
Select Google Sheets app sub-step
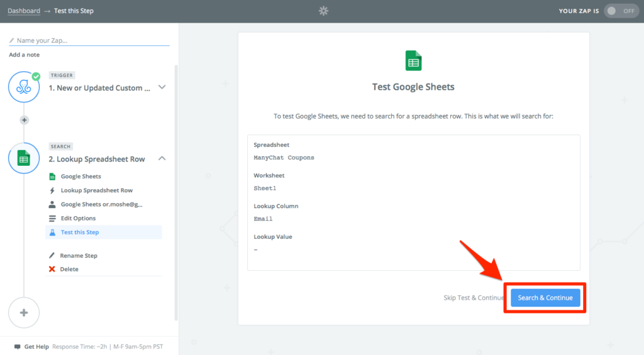pos(80,176)
